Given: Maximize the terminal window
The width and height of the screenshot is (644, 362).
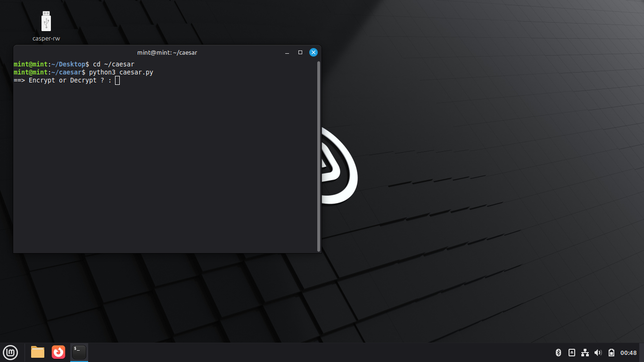Looking at the screenshot, I should (x=300, y=52).
